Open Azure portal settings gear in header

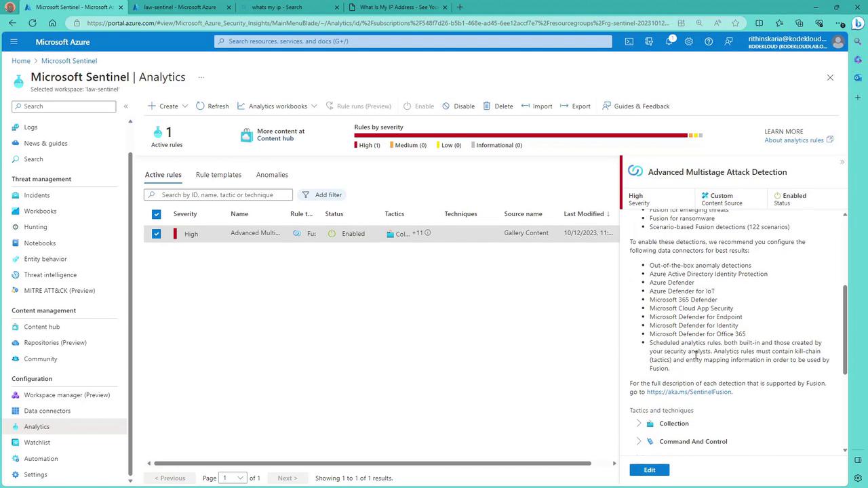(689, 41)
